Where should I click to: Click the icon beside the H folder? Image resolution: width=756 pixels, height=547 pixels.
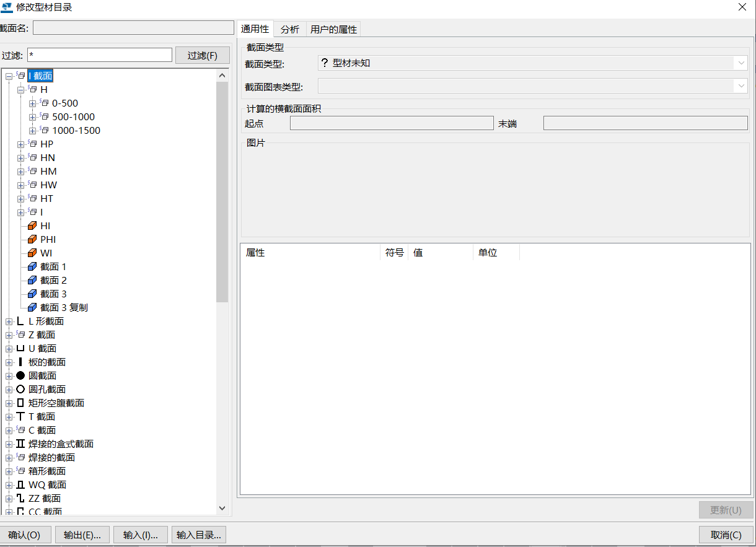click(32, 89)
